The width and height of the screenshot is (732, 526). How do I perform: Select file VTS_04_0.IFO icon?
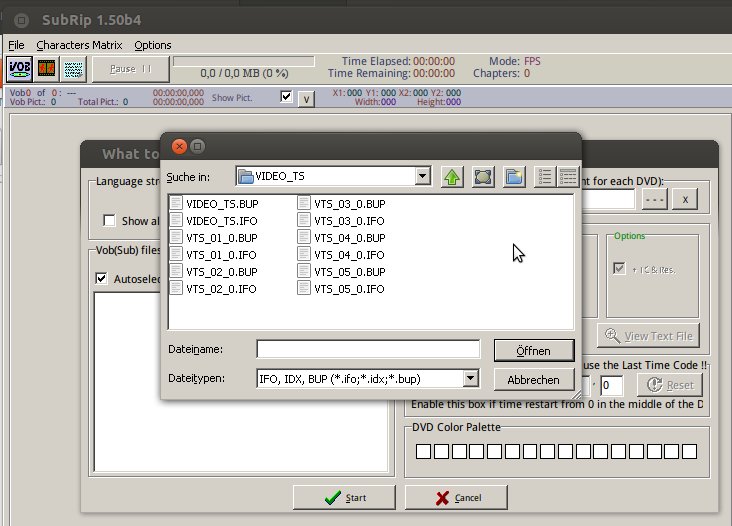304,254
